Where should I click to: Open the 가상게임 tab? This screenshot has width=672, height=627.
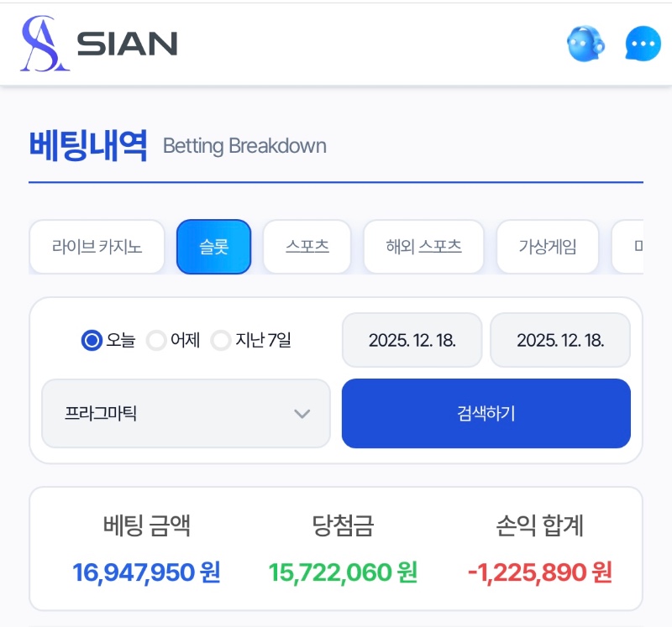click(x=548, y=247)
